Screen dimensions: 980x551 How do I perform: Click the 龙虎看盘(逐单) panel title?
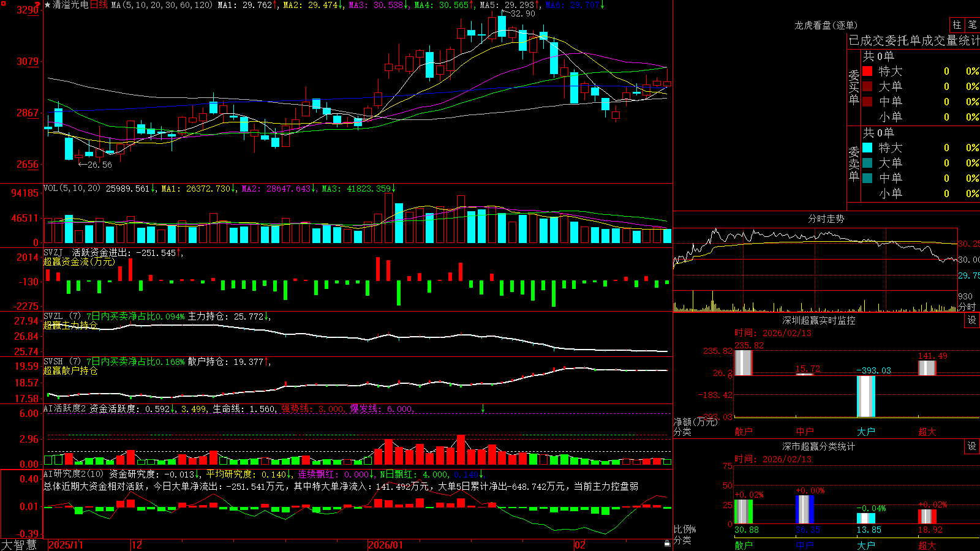(x=826, y=25)
